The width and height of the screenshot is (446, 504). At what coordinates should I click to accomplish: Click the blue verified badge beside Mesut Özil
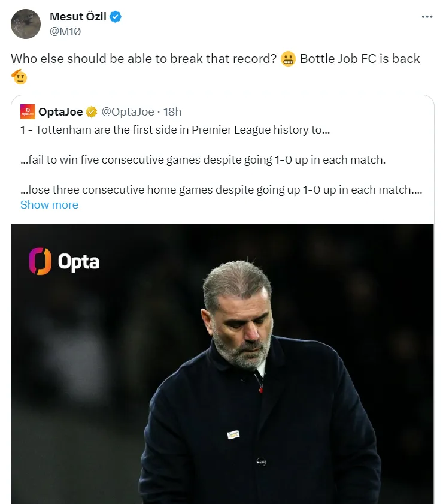[116, 17]
